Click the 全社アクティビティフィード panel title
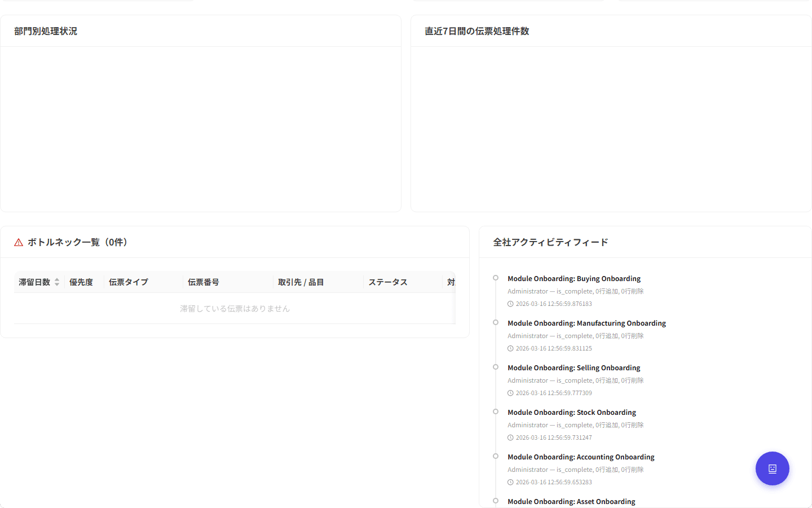The width and height of the screenshot is (812, 508). click(550, 242)
